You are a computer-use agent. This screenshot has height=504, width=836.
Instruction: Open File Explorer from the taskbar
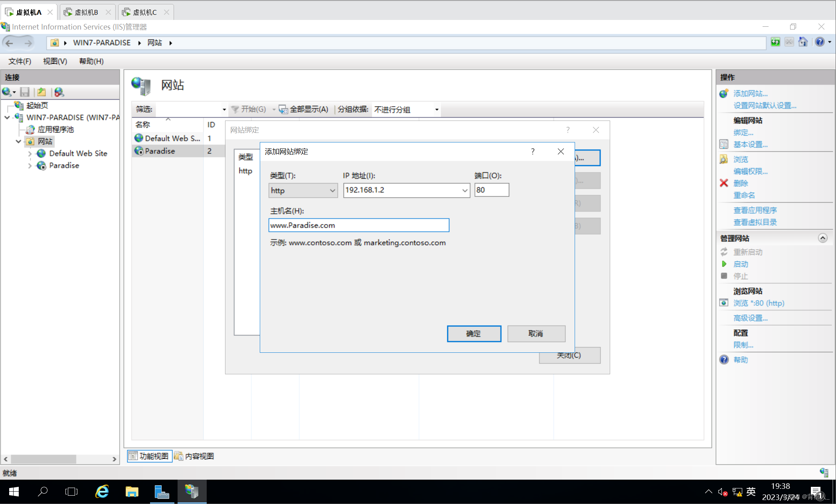click(x=132, y=492)
